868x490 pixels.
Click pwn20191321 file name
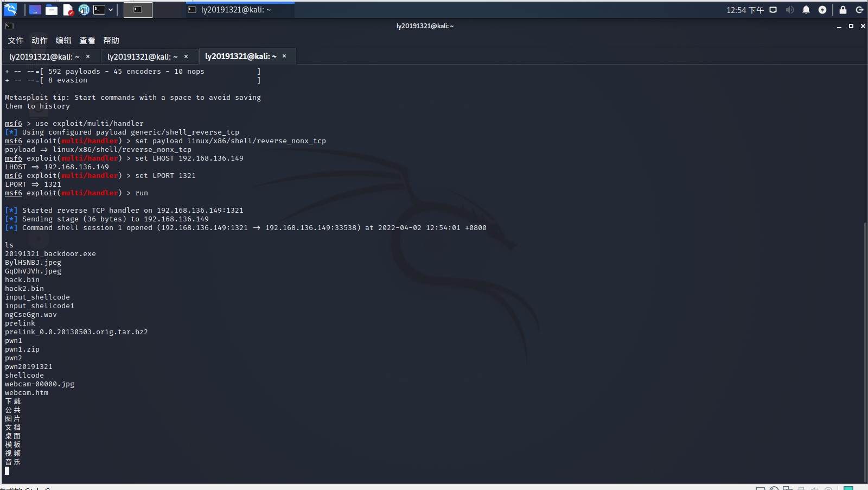click(29, 367)
